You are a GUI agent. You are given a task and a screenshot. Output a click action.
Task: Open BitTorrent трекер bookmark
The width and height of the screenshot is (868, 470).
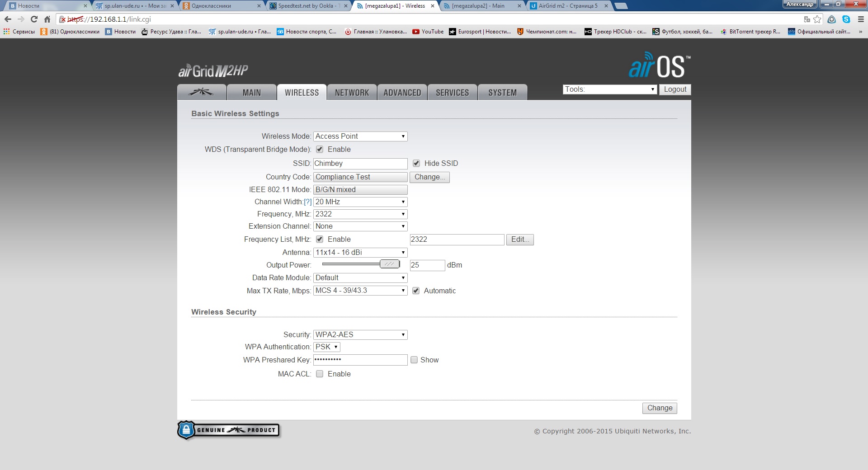point(750,32)
